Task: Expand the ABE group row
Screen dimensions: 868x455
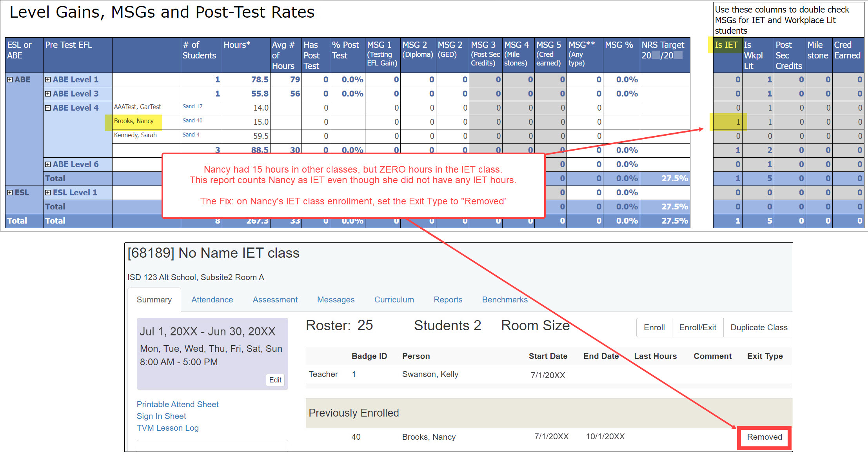Action: [x=10, y=80]
